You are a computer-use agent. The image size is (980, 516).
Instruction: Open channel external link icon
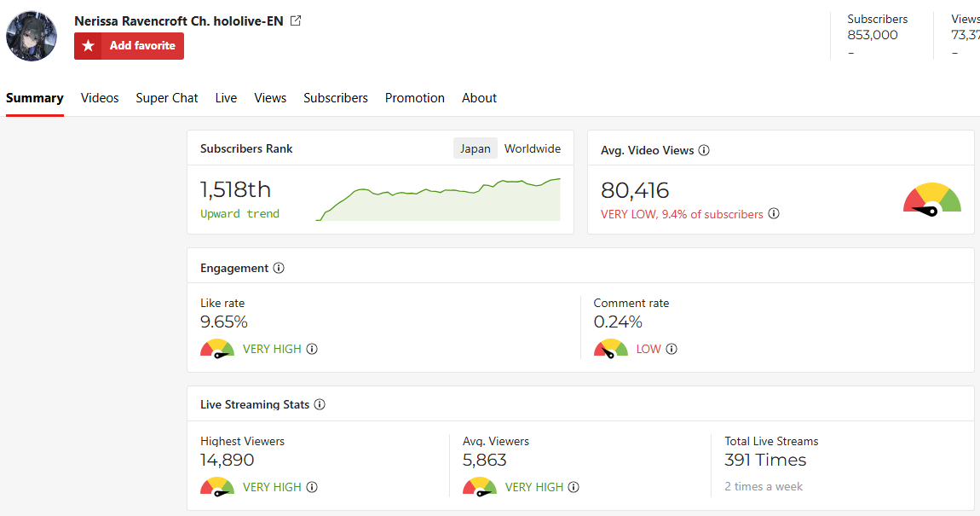point(296,20)
